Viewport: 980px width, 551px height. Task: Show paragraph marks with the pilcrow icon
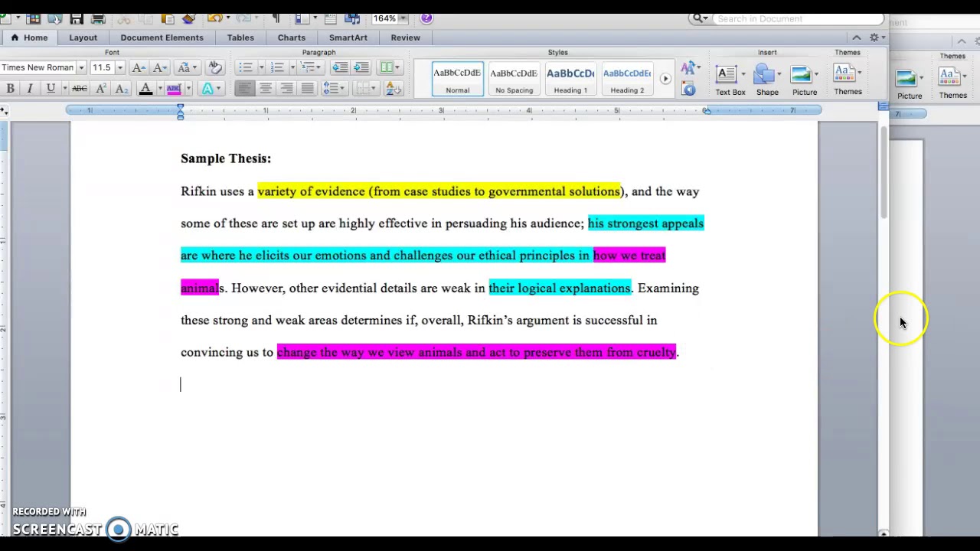click(276, 18)
